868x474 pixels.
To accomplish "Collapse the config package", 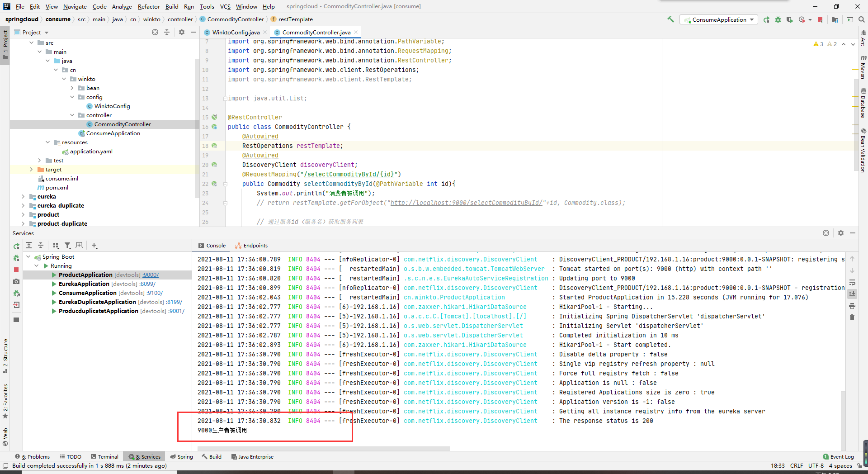I will [x=72, y=97].
